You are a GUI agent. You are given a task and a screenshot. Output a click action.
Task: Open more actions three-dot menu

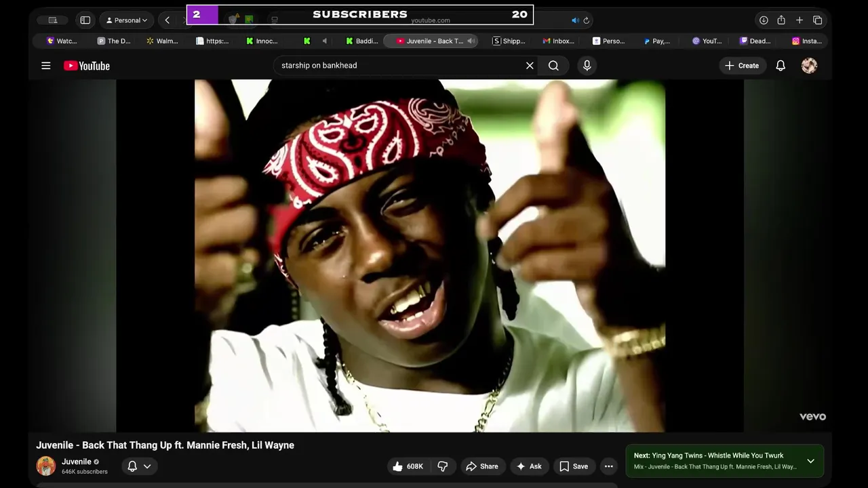[609, 466]
